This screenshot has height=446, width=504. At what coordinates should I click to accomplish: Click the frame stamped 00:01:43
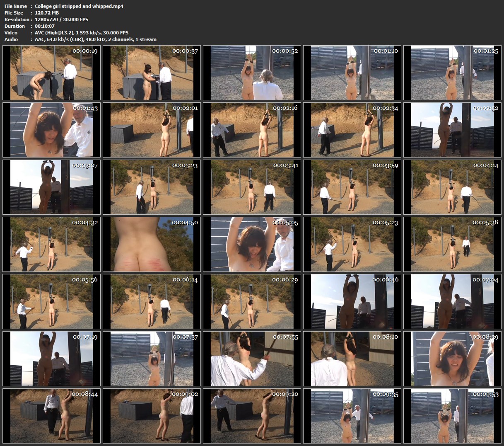52,130
